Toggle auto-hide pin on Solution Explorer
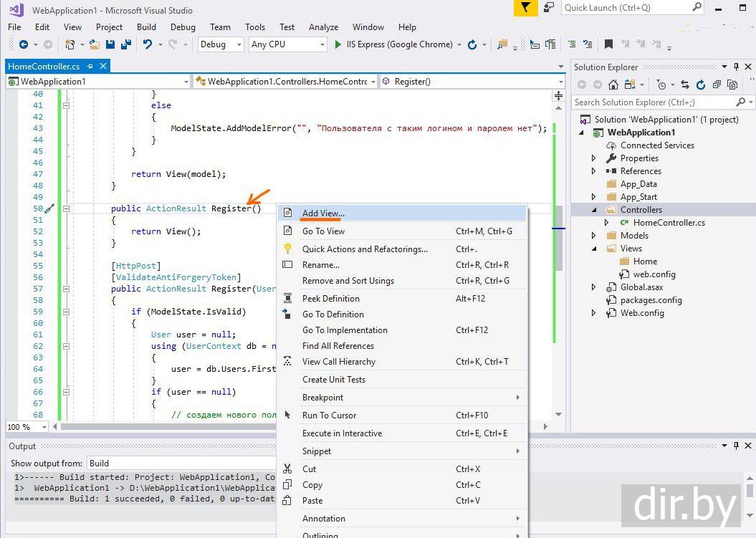Image resolution: width=756 pixels, height=538 pixels. point(736,67)
